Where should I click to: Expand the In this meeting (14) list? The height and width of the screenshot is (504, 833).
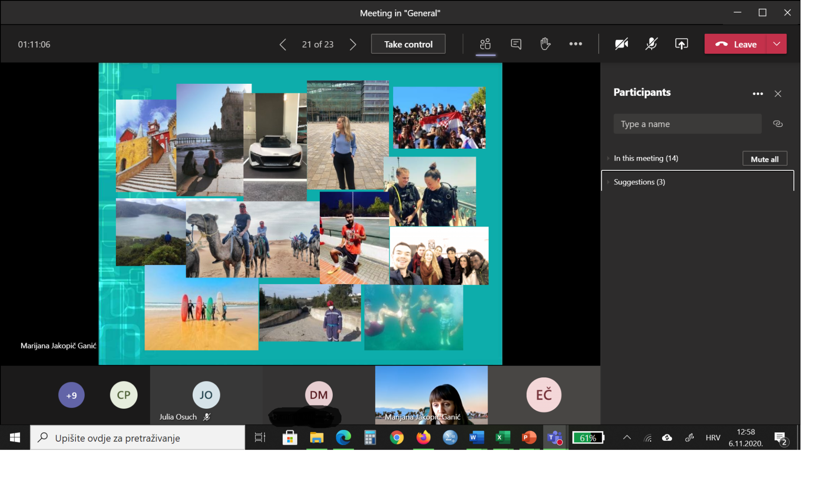tap(646, 158)
